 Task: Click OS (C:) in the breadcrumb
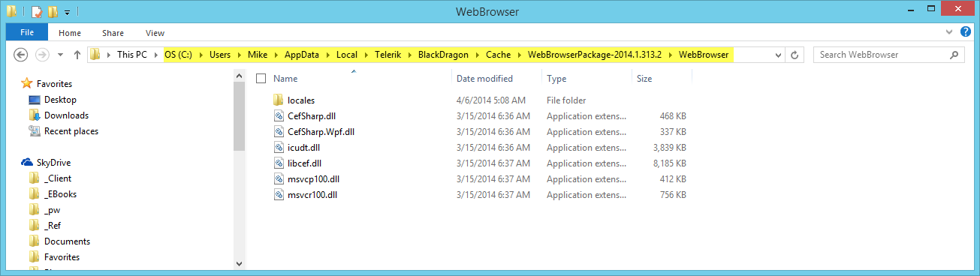click(x=179, y=55)
